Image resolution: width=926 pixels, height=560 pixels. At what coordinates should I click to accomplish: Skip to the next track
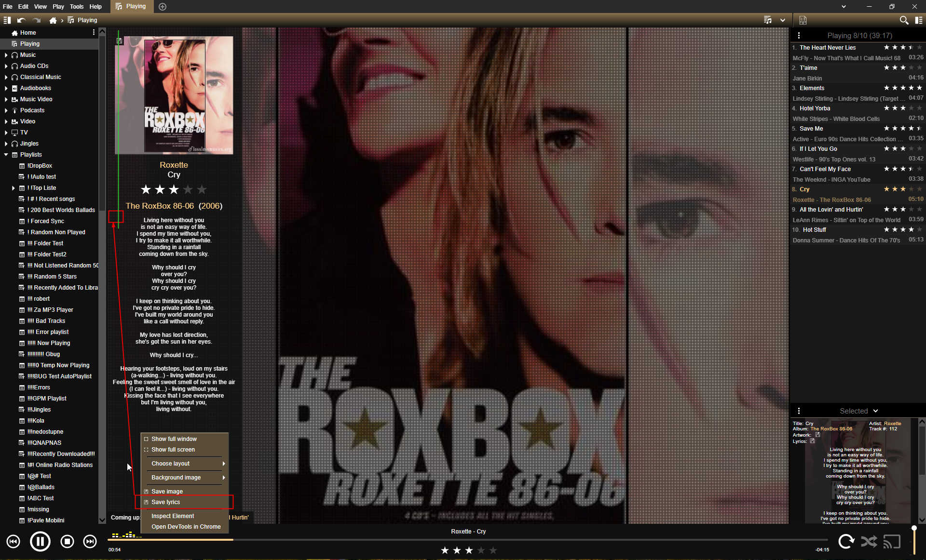coord(90,542)
